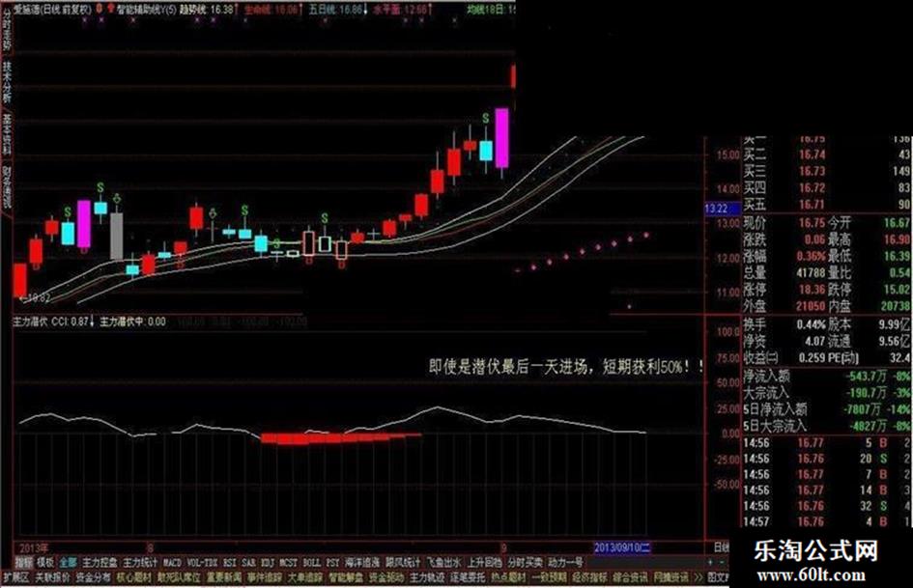Open the 扩展区 panel
Image resolution: width=913 pixels, height=588 pixels.
(x=15, y=577)
